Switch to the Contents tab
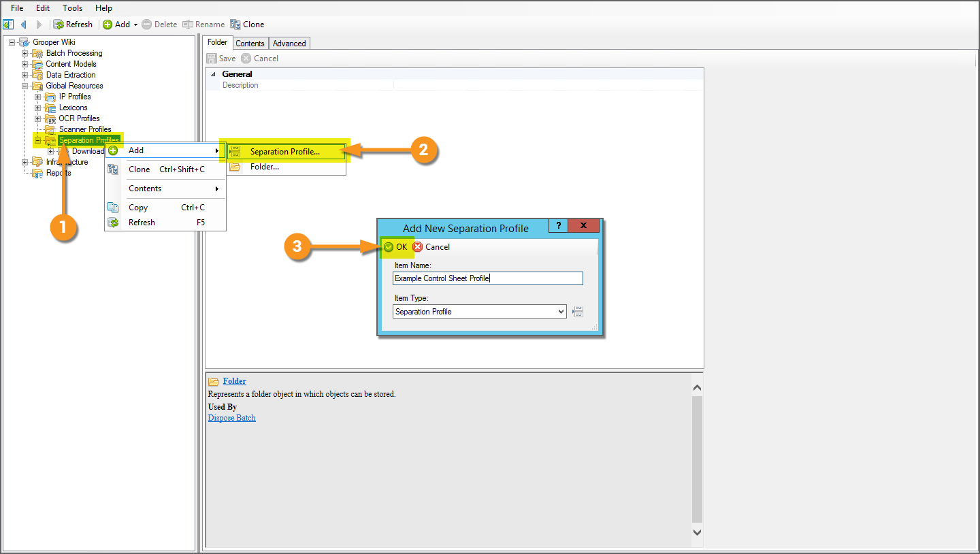This screenshot has height=554, width=980. coord(250,44)
